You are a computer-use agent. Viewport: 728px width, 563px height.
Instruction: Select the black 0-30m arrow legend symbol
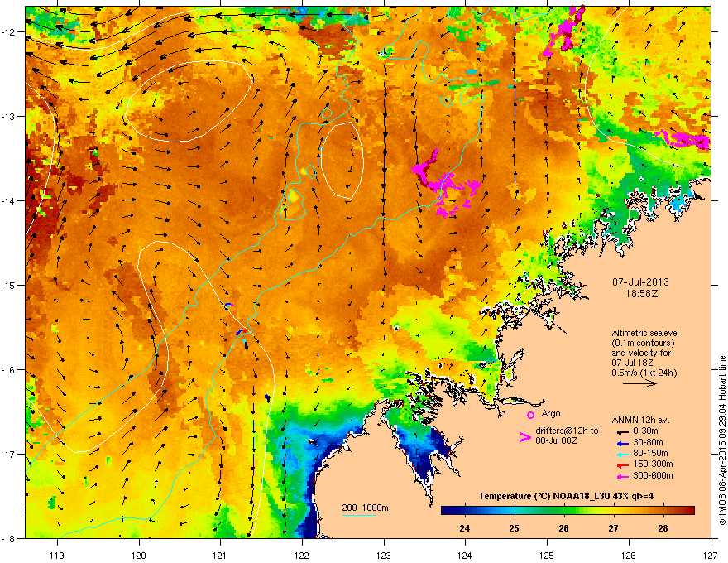coord(623,431)
